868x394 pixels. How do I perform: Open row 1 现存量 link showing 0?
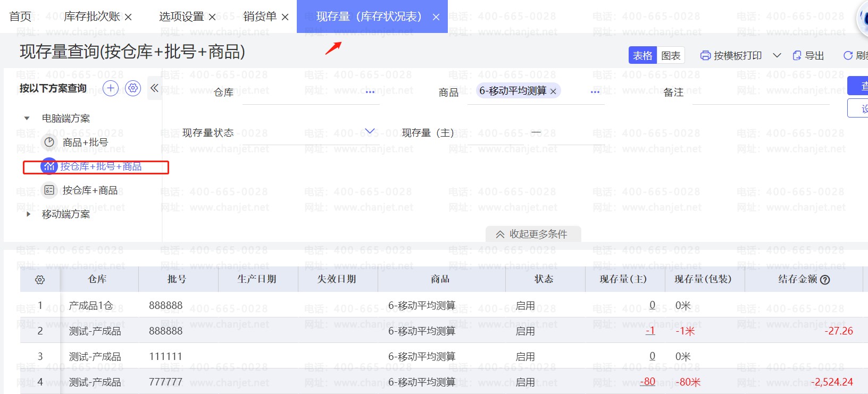[653, 305]
